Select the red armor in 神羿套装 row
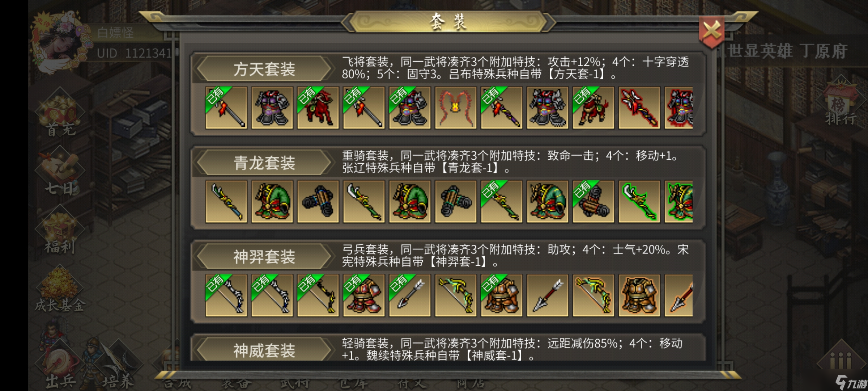868x391 pixels. [364, 295]
